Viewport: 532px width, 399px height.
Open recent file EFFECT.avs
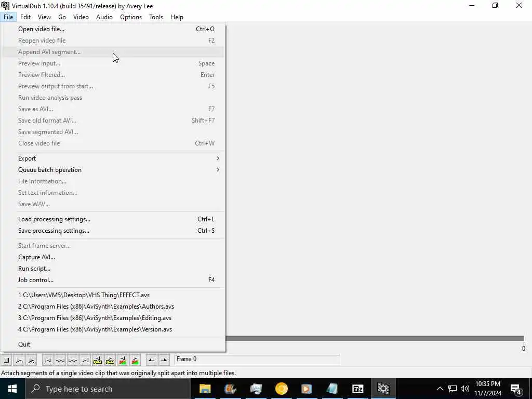click(x=113, y=295)
